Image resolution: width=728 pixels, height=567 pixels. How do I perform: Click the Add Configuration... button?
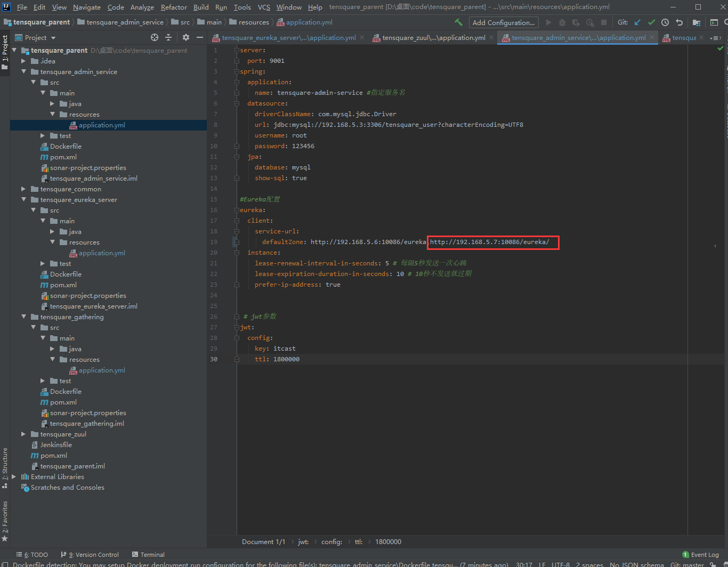(x=504, y=22)
